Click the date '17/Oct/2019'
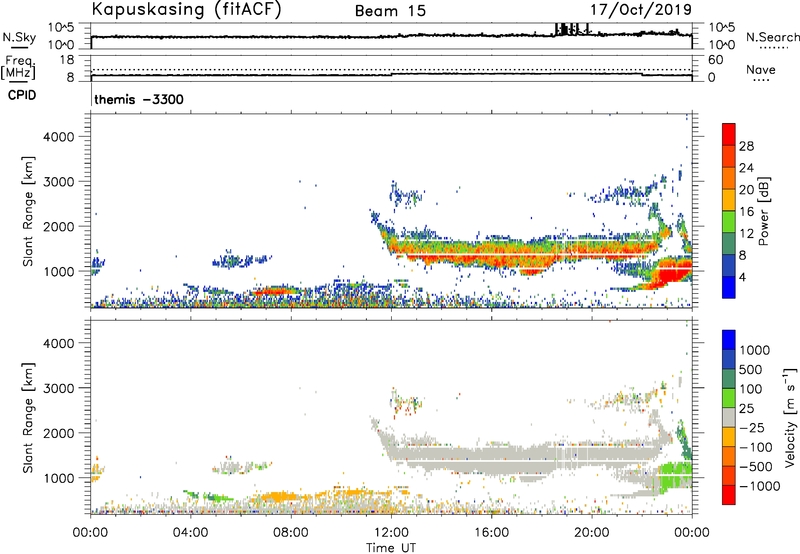This screenshot has height=554, width=800. (x=641, y=10)
